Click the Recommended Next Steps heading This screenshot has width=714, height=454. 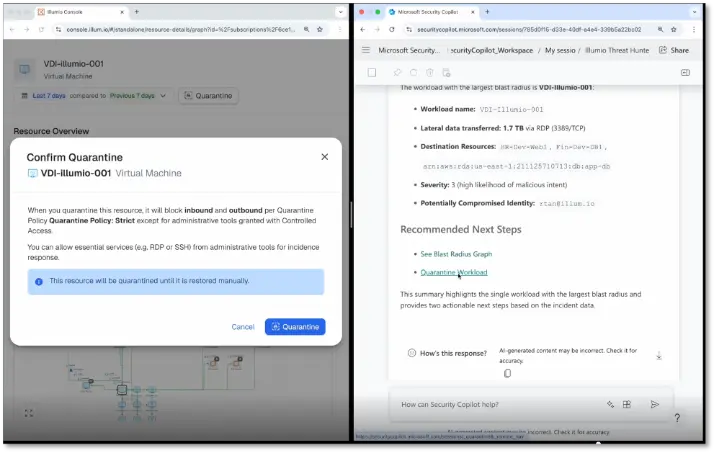pos(461,230)
